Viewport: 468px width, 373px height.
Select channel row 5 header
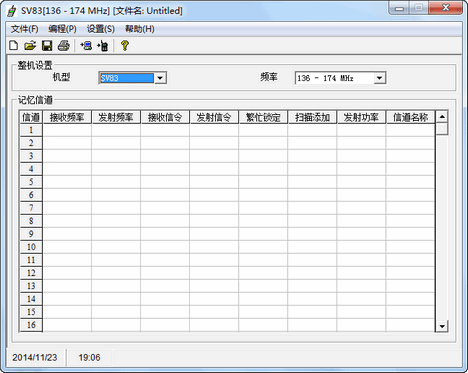coord(31,182)
